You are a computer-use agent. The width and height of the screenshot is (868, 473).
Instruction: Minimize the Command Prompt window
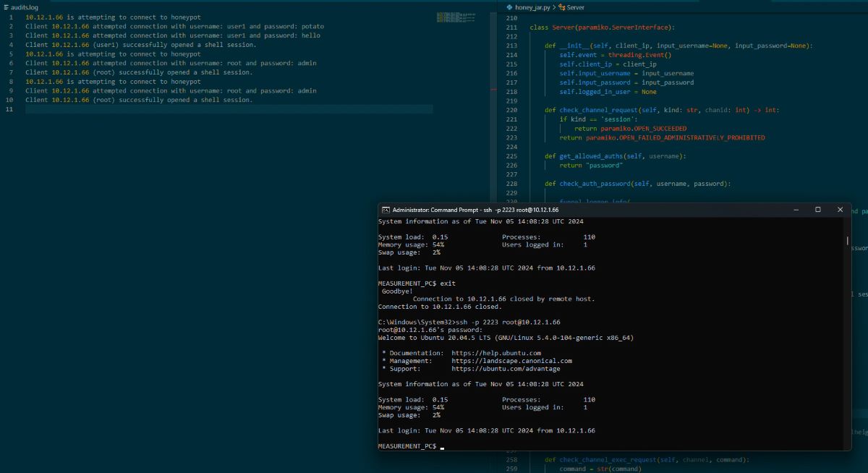point(796,210)
